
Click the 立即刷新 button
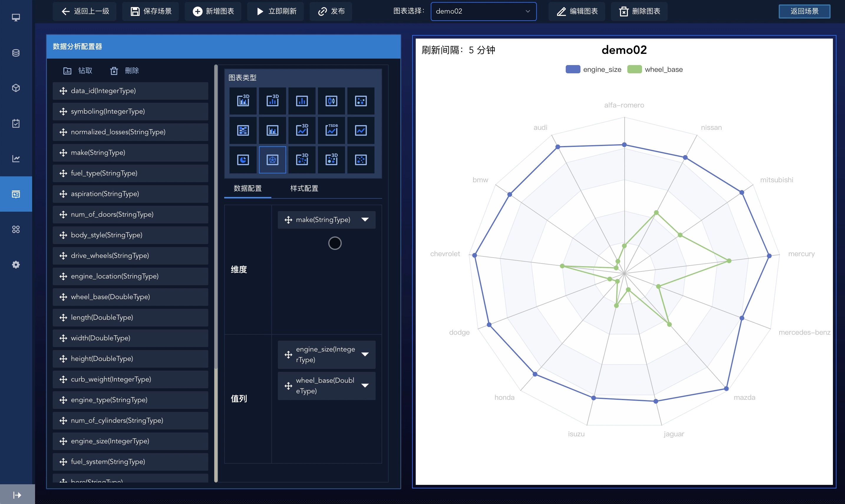(x=276, y=11)
